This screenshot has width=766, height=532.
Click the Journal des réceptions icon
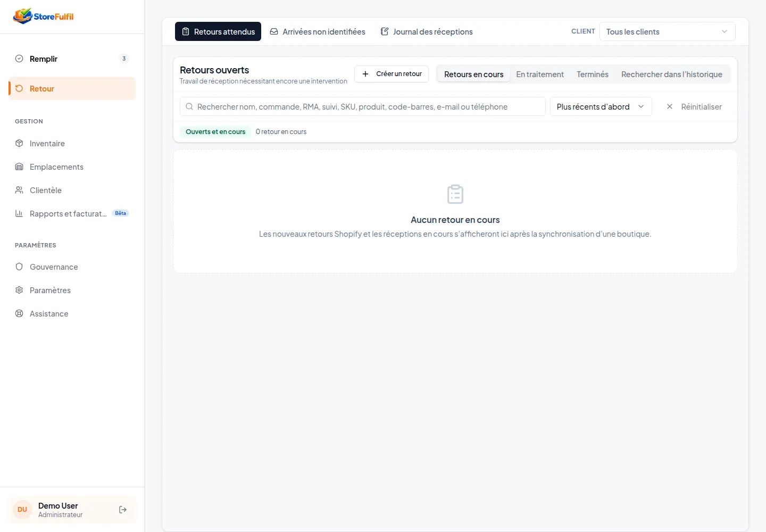(x=385, y=31)
